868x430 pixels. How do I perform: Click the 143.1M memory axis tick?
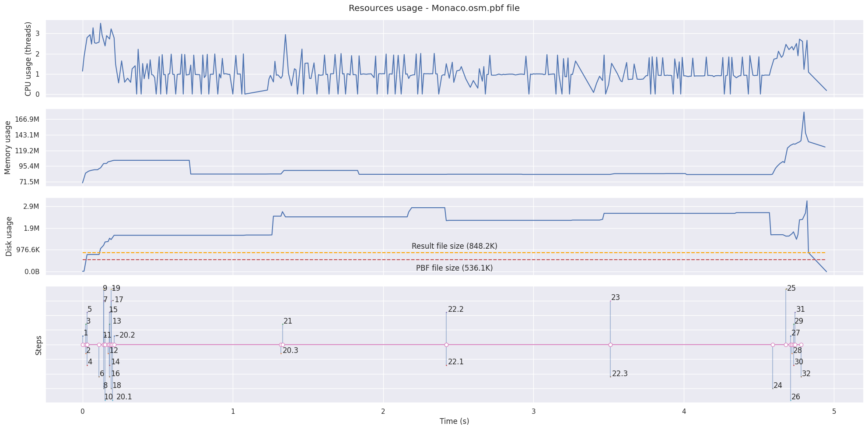click(x=27, y=135)
